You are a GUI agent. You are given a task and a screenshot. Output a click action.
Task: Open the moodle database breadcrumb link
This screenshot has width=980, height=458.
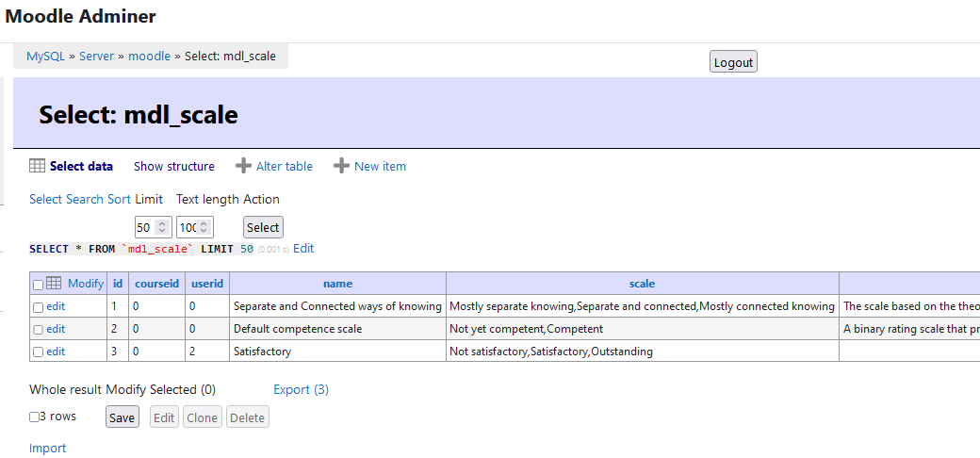(x=150, y=57)
